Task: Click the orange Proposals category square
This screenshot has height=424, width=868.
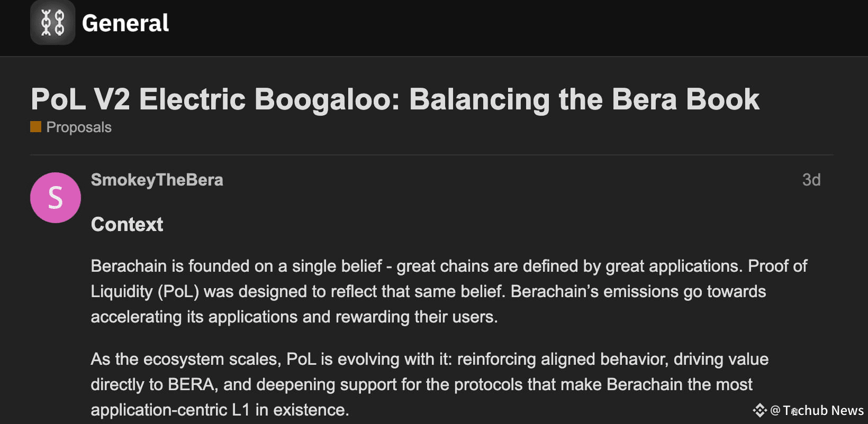Action: [35, 126]
